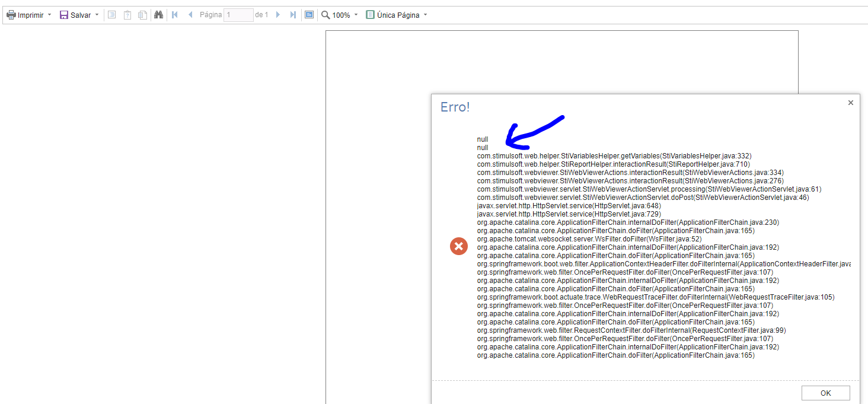Viewport: 868px width, 404px height.
Task: Click the 'Erro!' dialog title
Action: pos(455,107)
